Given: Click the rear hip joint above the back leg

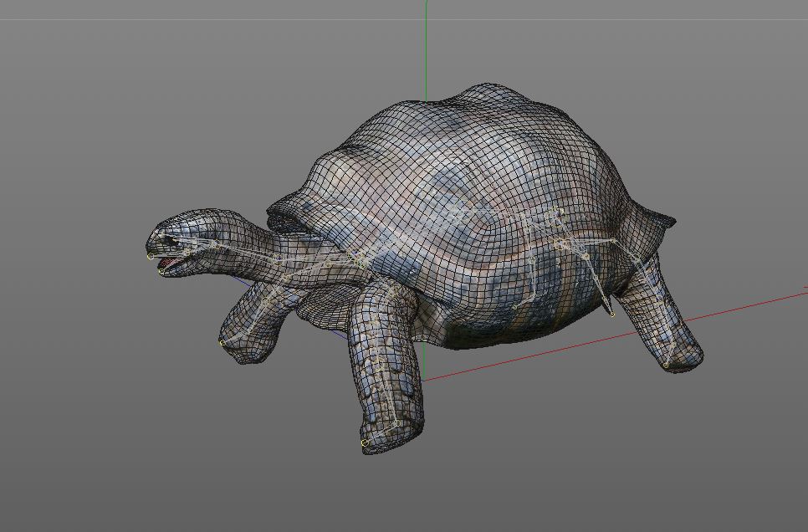Looking at the screenshot, I should [x=613, y=241].
